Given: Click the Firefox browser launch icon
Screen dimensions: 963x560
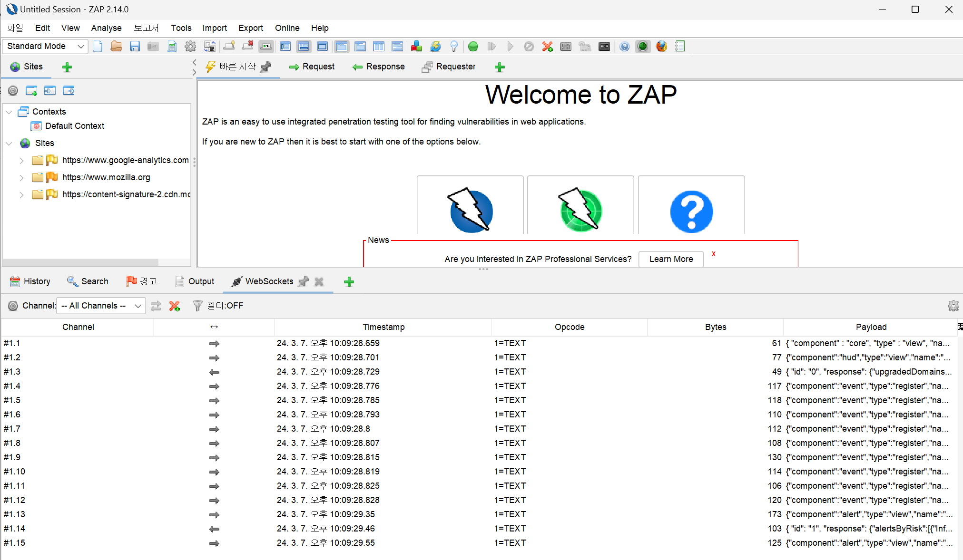Looking at the screenshot, I should pyautogui.click(x=661, y=46).
